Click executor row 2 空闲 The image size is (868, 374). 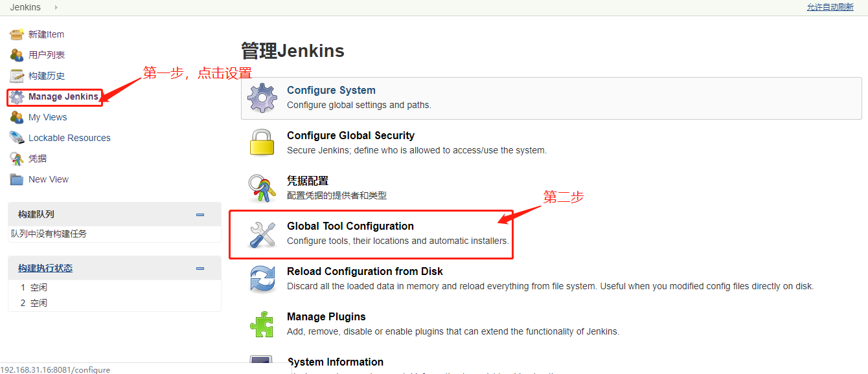(34, 303)
